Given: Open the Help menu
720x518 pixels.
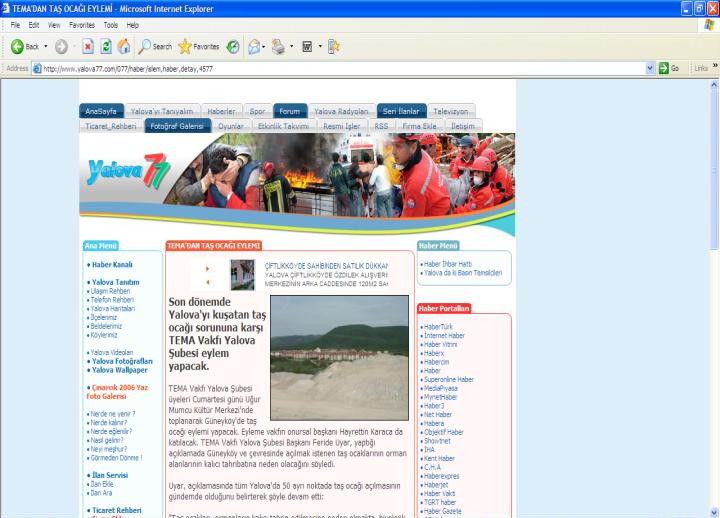Looking at the screenshot, I should click(133, 25).
